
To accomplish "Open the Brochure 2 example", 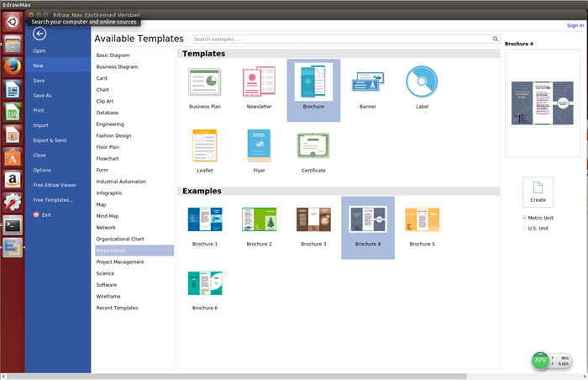I will (259, 219).
